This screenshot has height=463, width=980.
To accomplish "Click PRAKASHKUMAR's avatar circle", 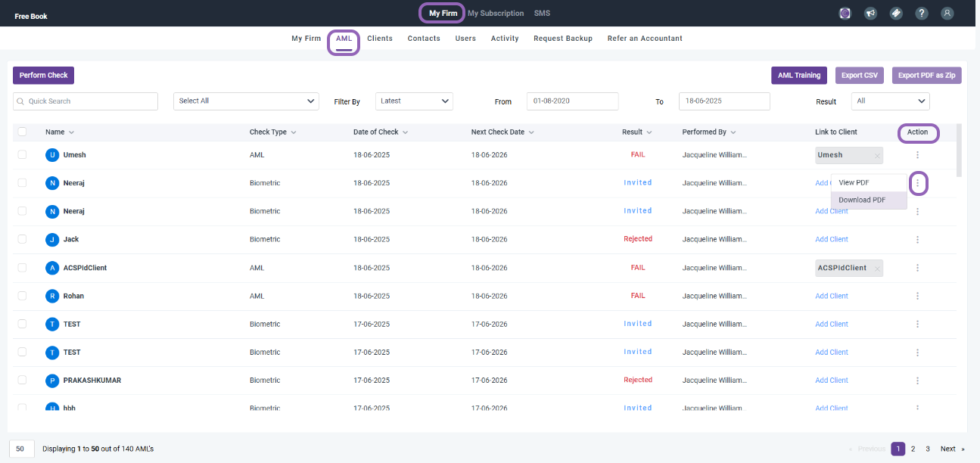I will click(52, 381).
